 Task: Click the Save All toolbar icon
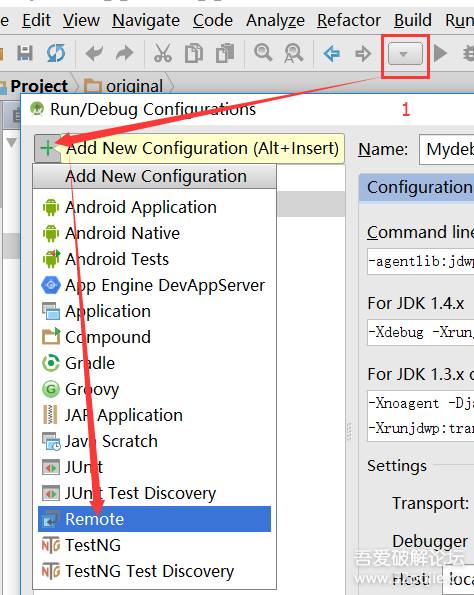pyautogui.click(x=25, y=53)
